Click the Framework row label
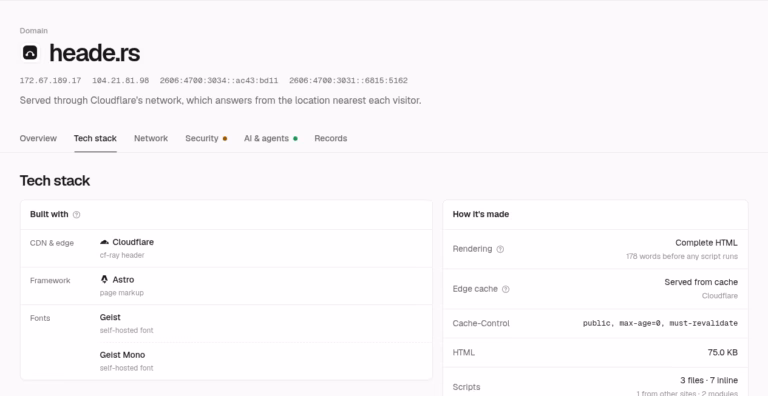 [50, 281]
